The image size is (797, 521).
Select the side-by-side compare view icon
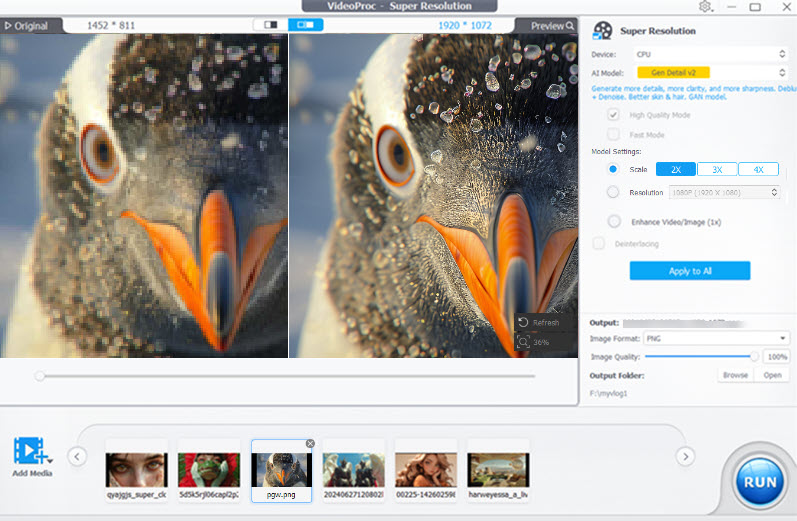tap(305, 25)
